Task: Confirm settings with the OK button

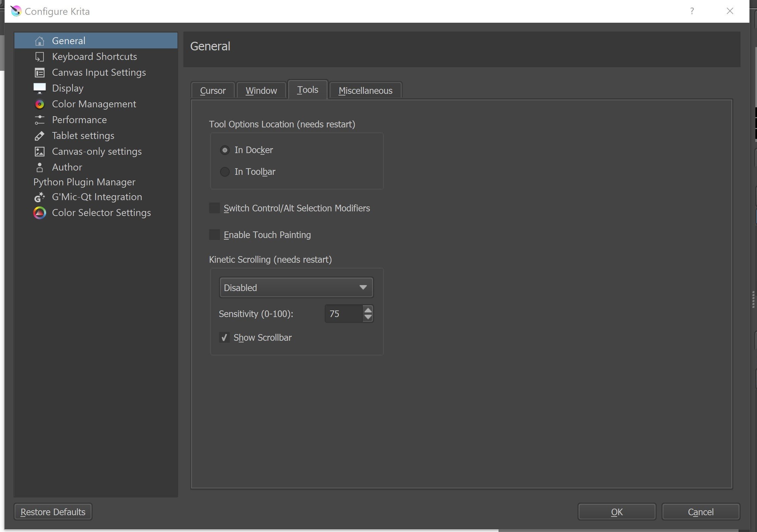Action: pos(616,512)
